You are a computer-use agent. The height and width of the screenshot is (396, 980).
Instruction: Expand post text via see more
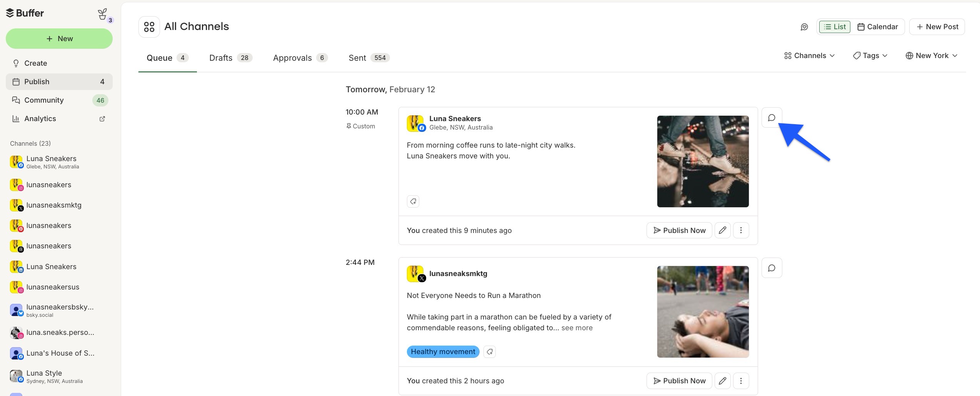pyautogui.click(x=577, y=328)
